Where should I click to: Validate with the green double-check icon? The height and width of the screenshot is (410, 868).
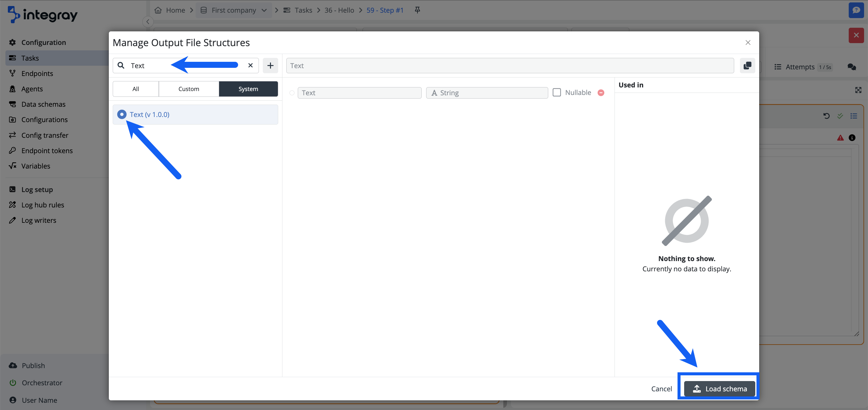840,116
